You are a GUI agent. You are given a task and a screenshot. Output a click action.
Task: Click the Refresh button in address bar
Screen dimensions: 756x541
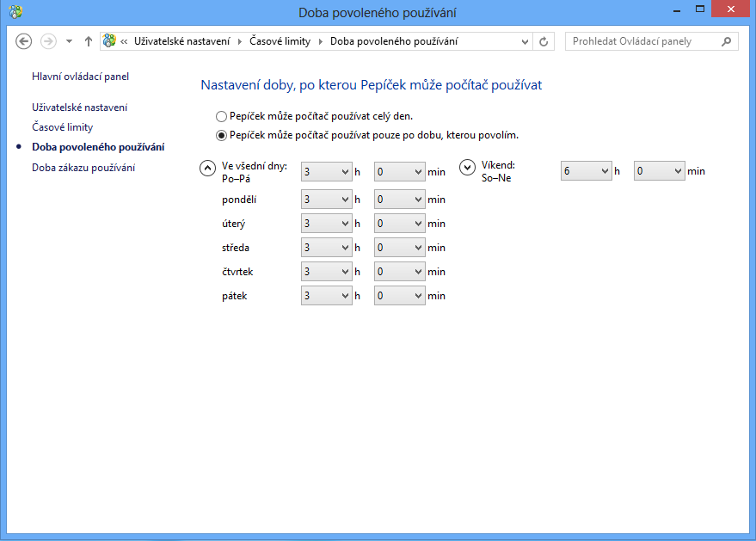click(543, 41)
